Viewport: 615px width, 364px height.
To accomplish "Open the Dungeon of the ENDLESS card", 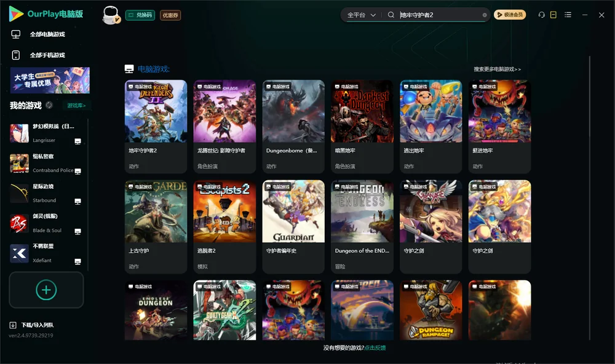I will [x=362, y=226].
